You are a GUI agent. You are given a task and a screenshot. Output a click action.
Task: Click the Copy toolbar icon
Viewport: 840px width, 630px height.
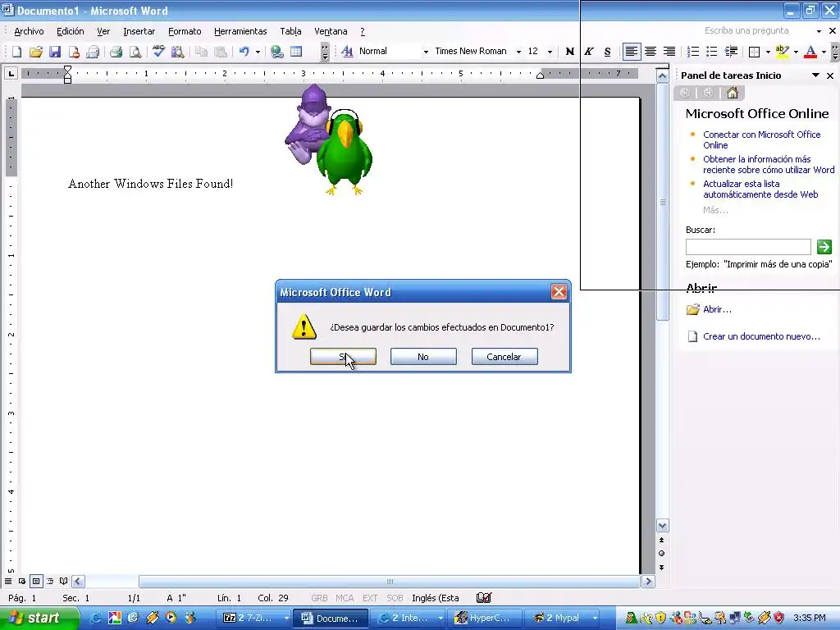tap(202, 52)
